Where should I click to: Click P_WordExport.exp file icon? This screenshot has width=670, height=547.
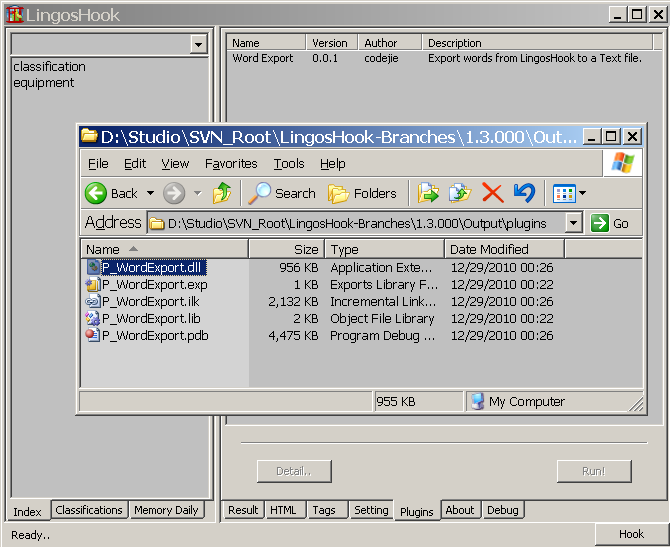pos(93,285)
